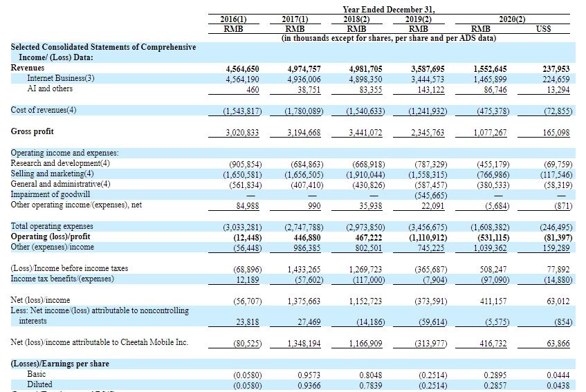Click diluted EPS US$ value 0.0438
586x392 pixels.
[558, 386]
